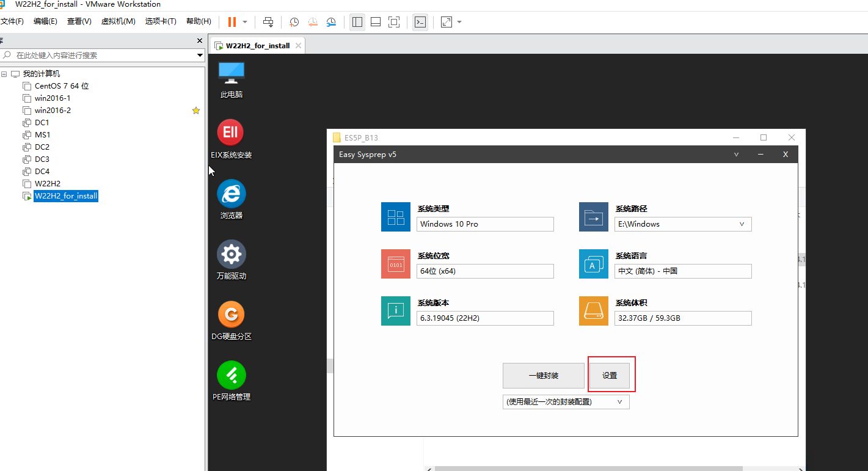
Task: Toggle the favorite star for win2016-2
Action: pos(196,111)
